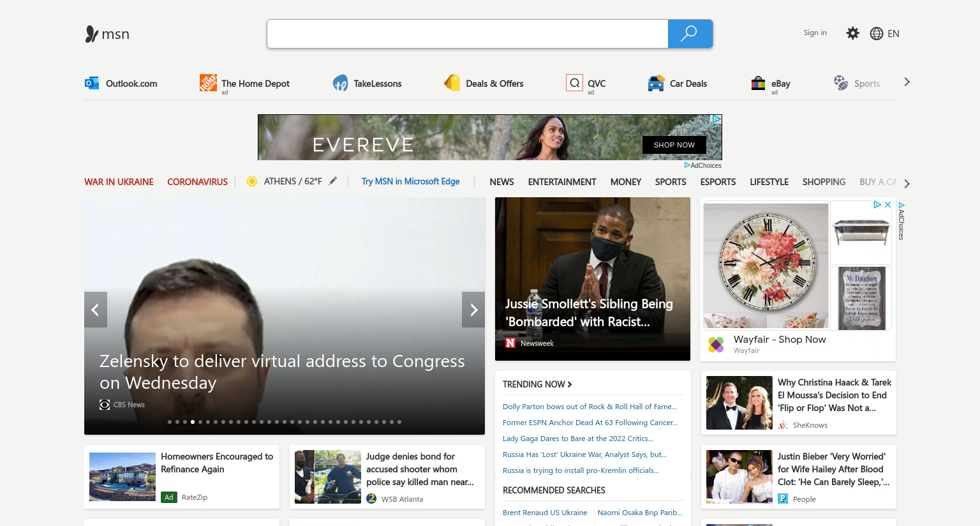
Task: Edit weather location with pencil icon
Action: [x=332, y=181]
